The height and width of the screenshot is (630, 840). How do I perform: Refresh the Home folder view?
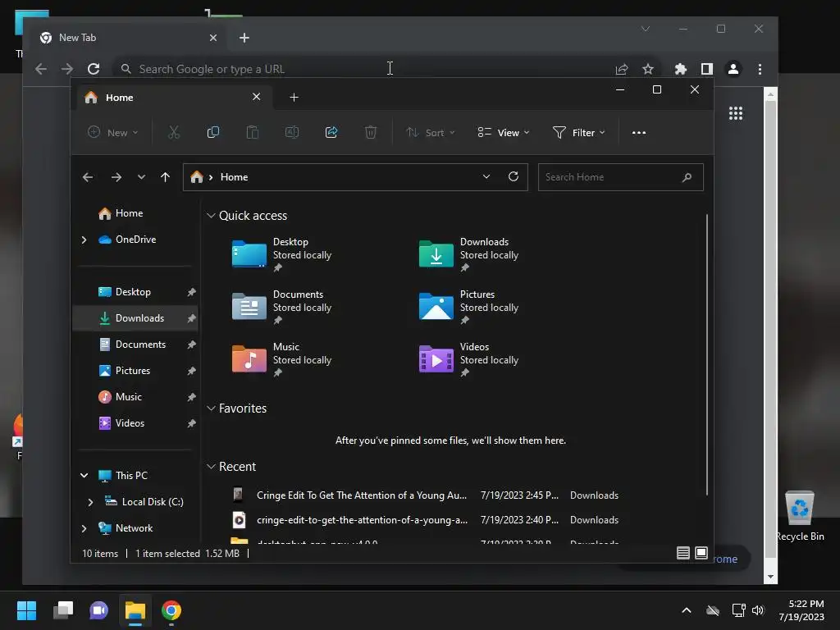(x=514, y=177)
